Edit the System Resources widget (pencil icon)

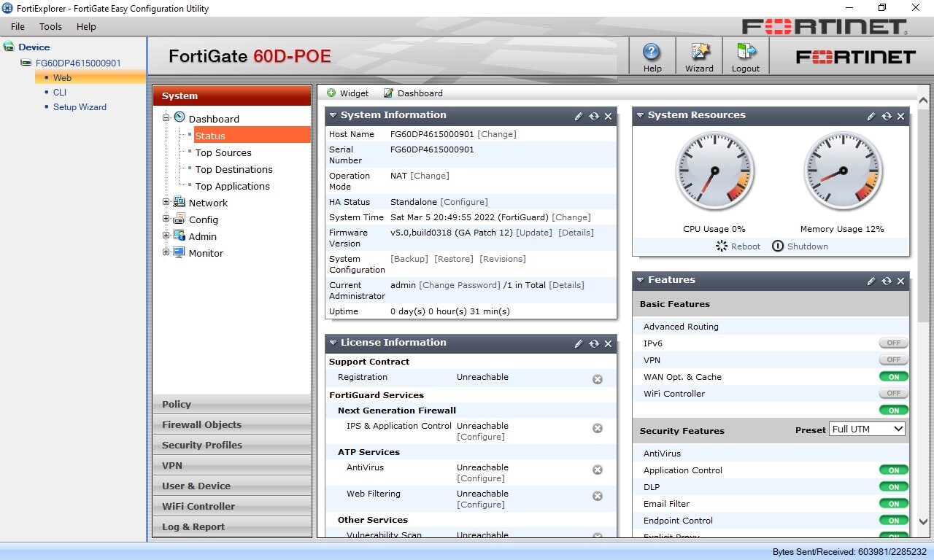coord(871,116)
